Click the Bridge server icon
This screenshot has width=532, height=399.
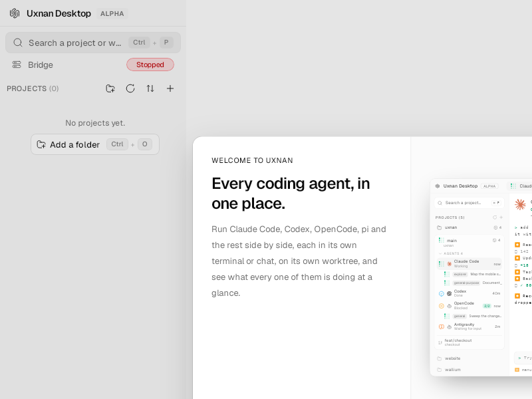point(17,65)
